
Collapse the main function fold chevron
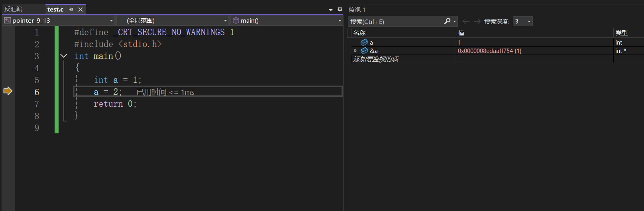coord(64,56)
